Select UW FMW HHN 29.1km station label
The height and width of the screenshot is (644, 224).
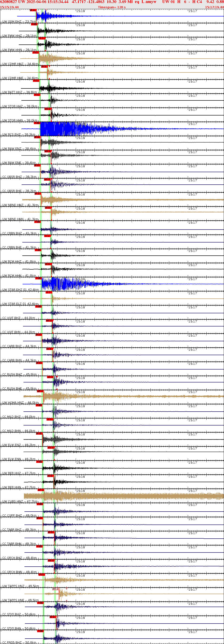tap(20, 50)
